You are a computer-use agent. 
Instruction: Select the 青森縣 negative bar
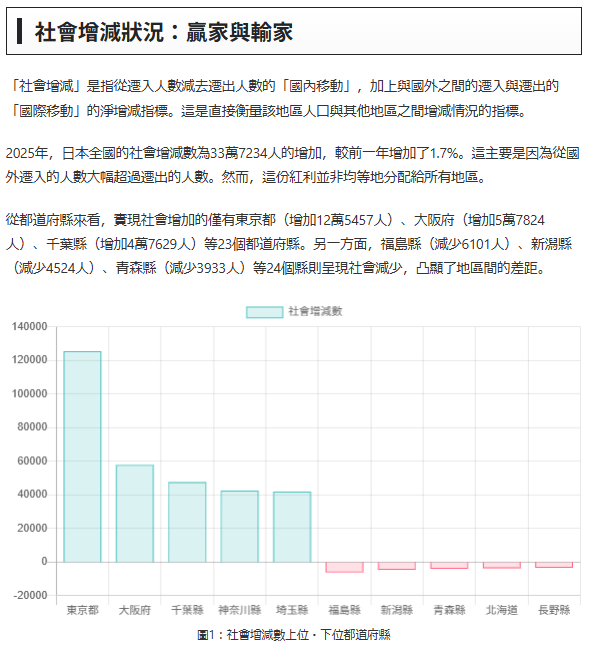pyautogui.click(x=449, y=566)
